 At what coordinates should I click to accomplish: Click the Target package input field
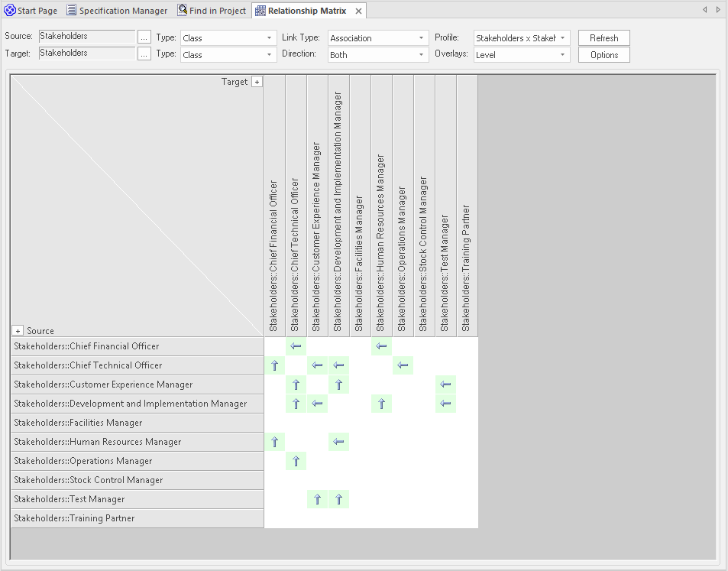pos(86,54)
